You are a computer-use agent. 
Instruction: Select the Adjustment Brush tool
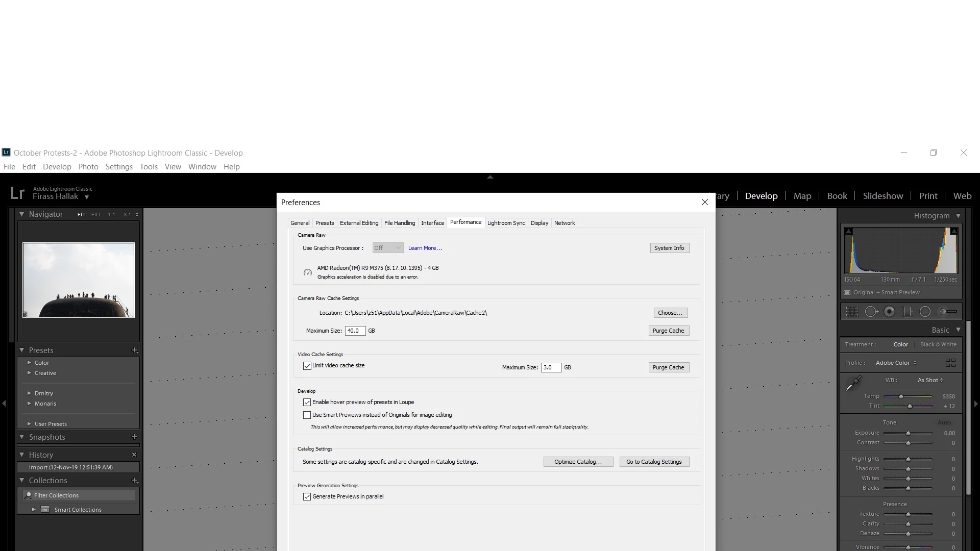pyautogui.click(x=948, y=312)
